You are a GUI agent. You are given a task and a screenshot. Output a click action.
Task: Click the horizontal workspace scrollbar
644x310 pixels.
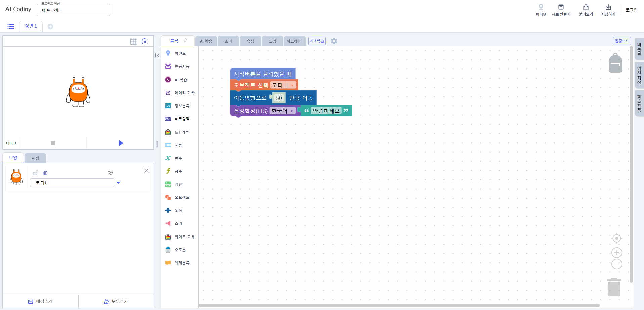(399, 305)
